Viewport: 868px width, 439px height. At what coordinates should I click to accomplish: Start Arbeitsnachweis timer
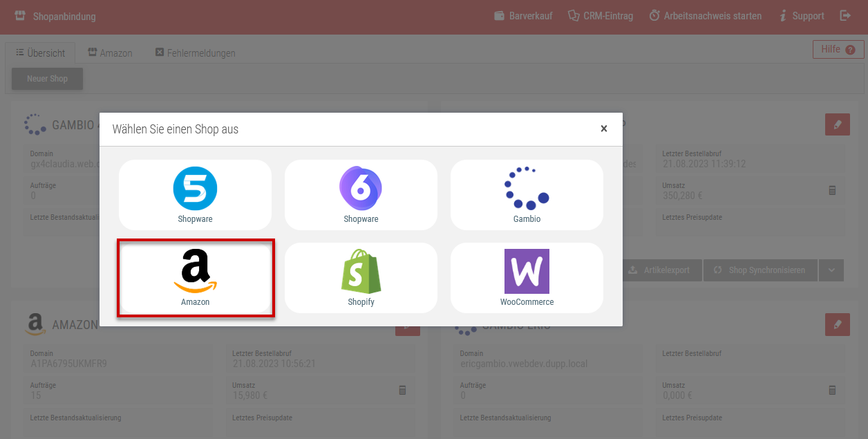click(705, 16)
